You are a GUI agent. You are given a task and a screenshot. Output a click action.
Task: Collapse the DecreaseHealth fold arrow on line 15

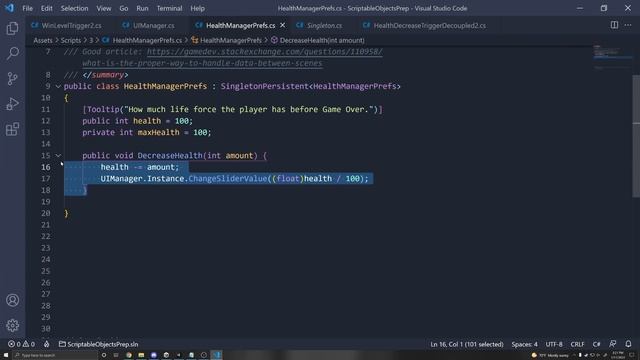tap(58, 156)
